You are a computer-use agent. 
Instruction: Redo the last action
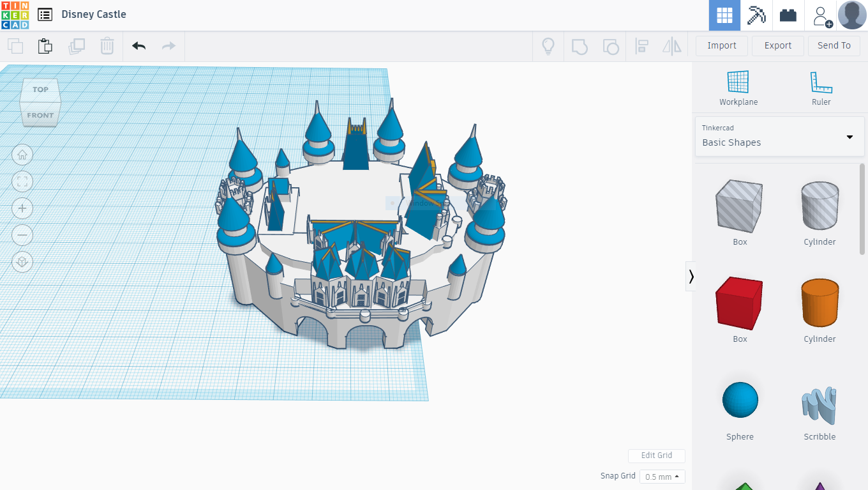pyautogui.click(x=168, y=46)
